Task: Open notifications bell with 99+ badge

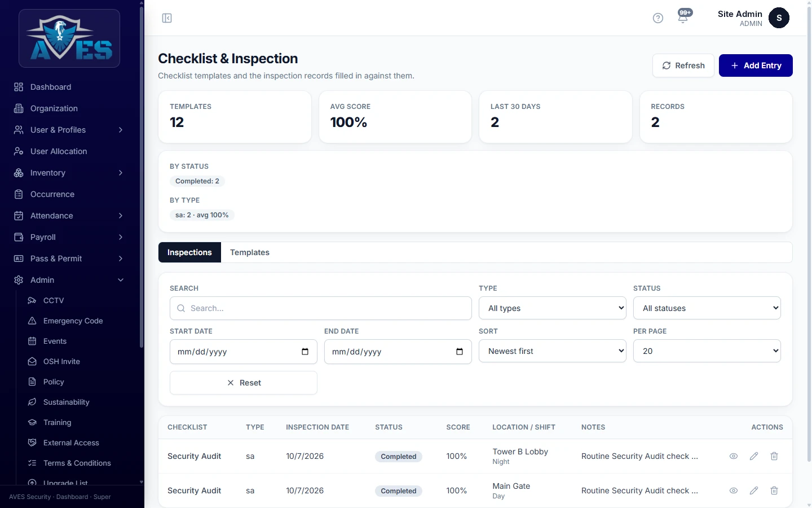Action: click(683, 17)
